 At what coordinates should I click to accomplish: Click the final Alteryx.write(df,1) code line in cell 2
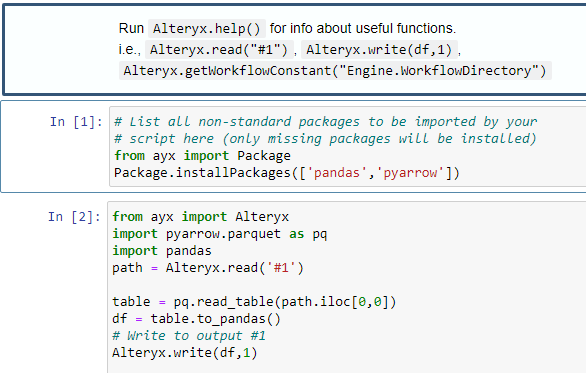(x=185, y=352)
